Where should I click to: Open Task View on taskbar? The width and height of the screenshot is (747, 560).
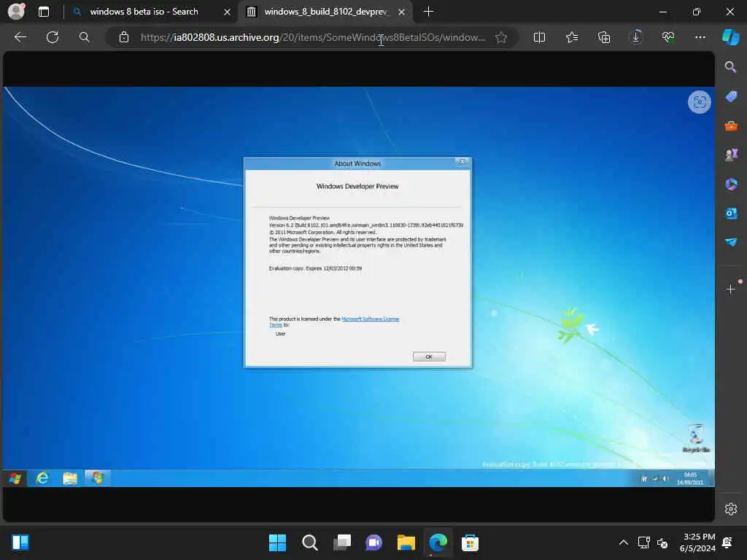pyautogui.click(x=342, y=542)
